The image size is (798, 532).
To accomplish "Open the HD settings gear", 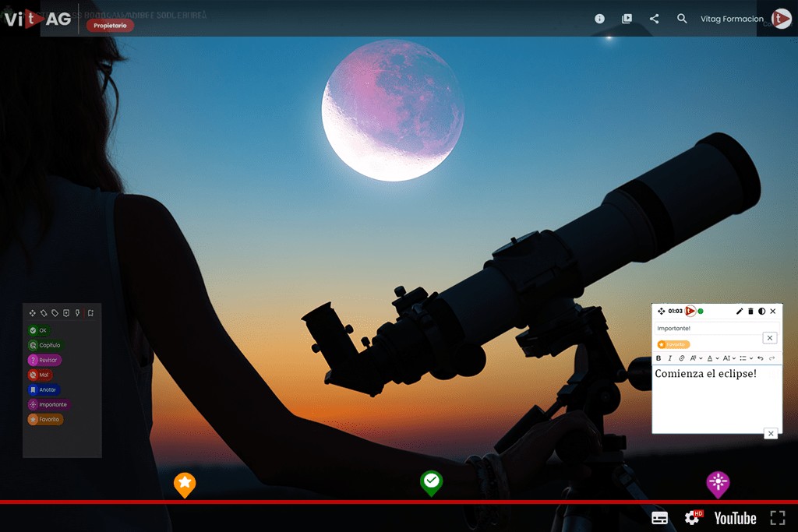I will 693,518.
